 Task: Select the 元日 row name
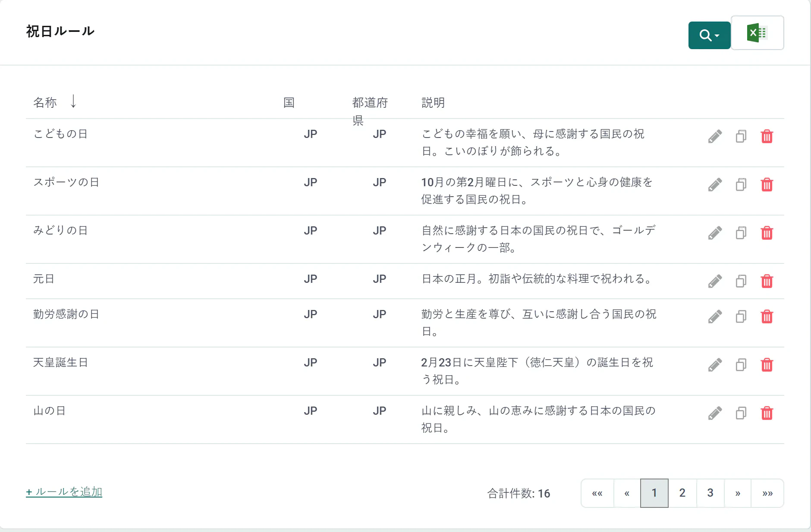(x=44, y=279)
